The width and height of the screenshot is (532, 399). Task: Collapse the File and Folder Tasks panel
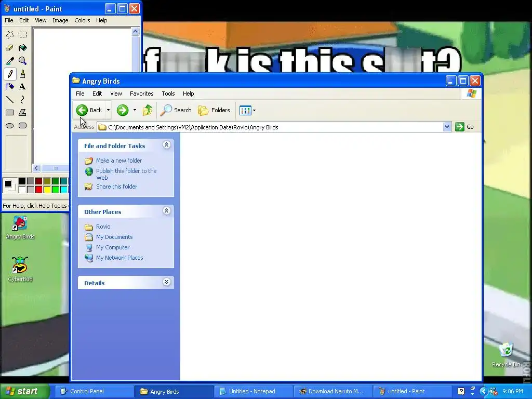coord(166,145)
